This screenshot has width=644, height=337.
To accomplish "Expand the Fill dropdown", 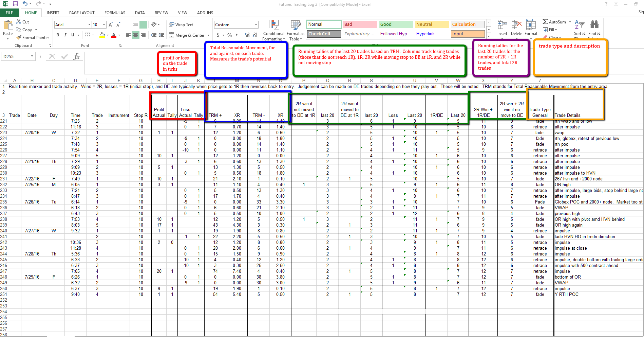I will 556,30.
